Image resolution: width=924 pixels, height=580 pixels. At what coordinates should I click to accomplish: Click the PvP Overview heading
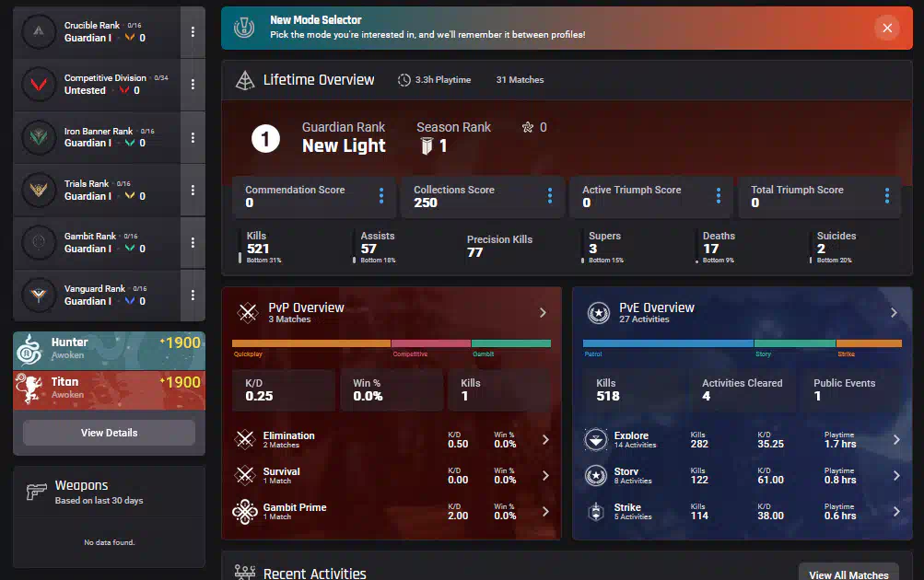pyautogui.click(x=306, y=307)
